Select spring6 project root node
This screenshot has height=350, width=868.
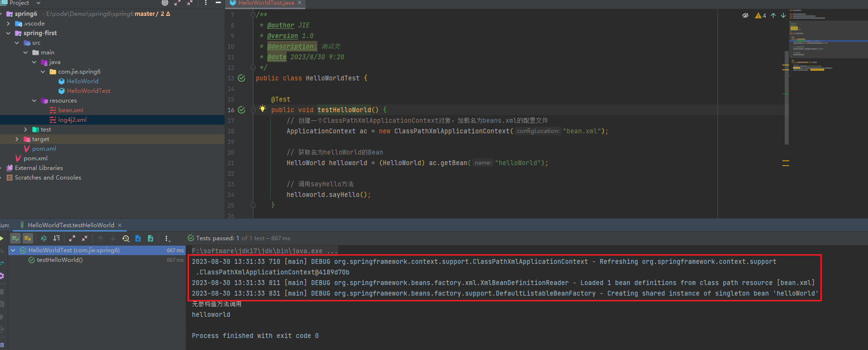pos(25,14)
